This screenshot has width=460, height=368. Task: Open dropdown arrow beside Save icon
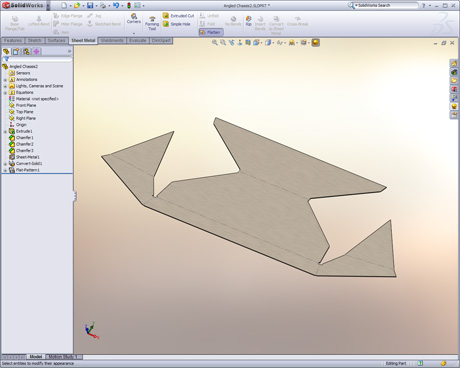coord(96,6)
